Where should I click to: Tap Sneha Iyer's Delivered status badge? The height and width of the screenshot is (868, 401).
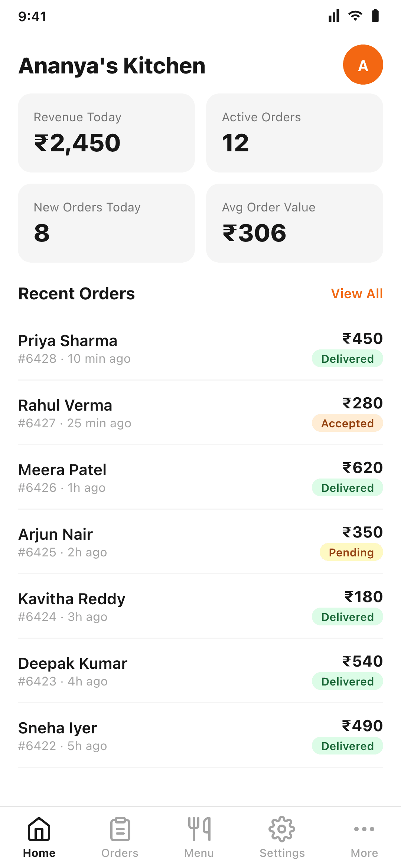[347, 746]
